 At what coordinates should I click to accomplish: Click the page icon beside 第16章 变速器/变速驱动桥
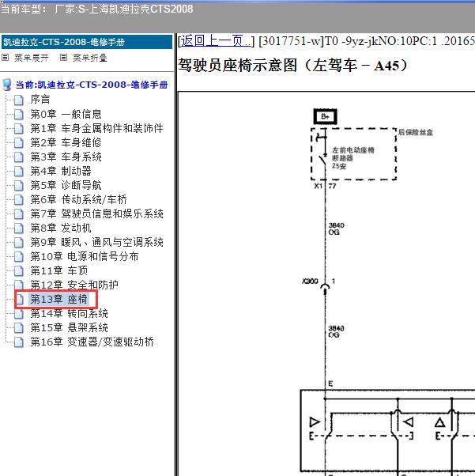pos(19,342)
